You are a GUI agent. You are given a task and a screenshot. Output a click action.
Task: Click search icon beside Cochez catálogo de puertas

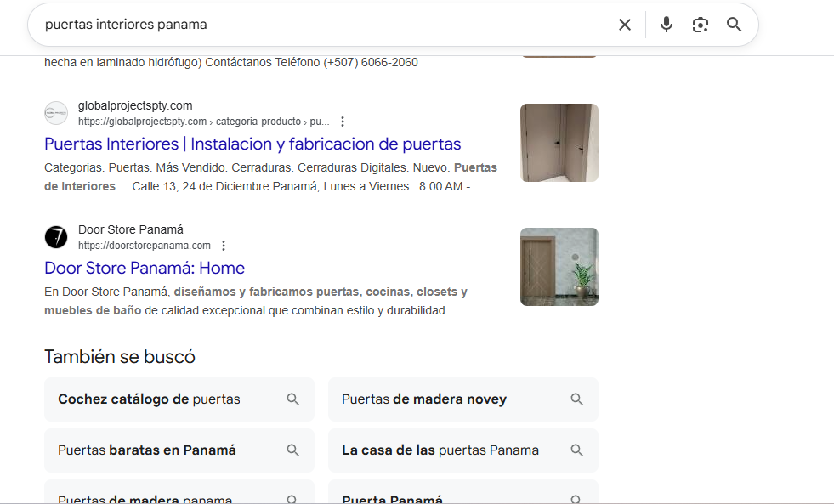293,399
